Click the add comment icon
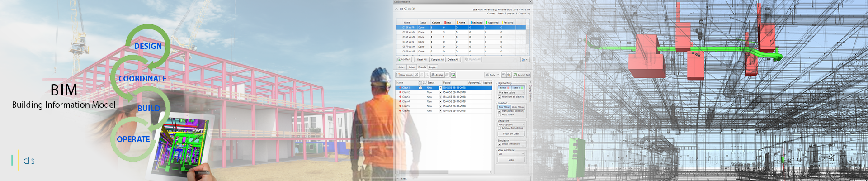 (x=453, y=75)
